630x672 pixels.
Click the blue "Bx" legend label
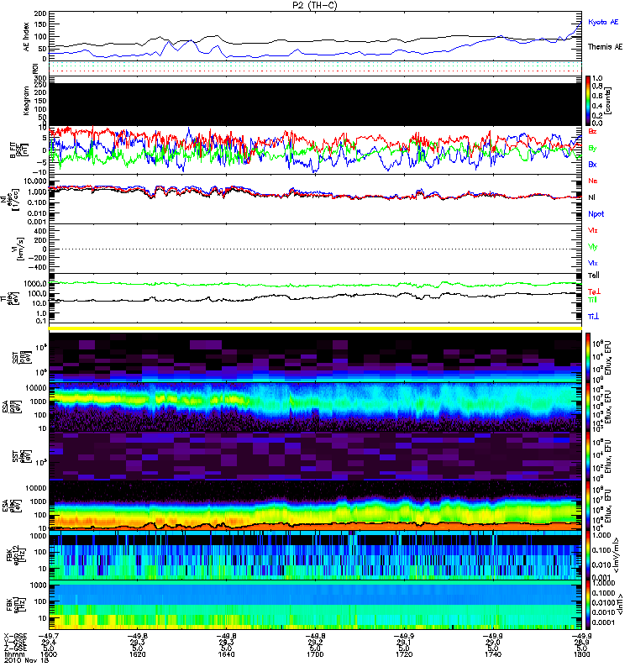(592, 164)
